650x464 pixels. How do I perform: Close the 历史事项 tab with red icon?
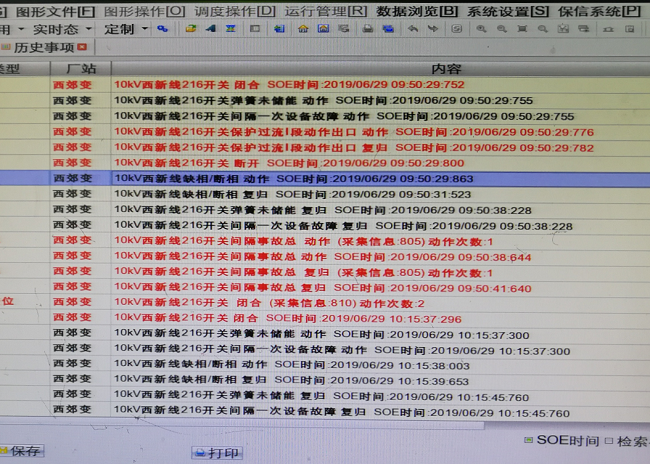point(82,48)
